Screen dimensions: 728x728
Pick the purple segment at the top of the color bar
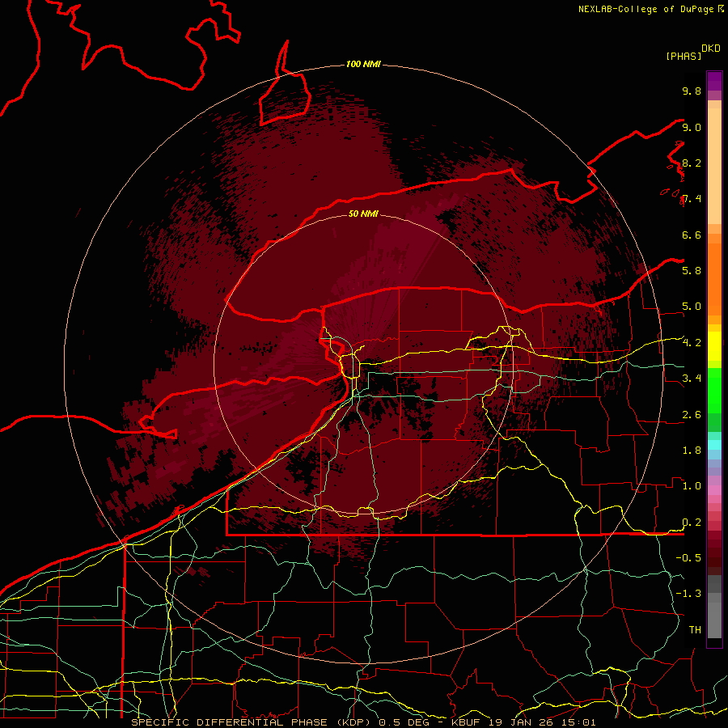point(714,81)
